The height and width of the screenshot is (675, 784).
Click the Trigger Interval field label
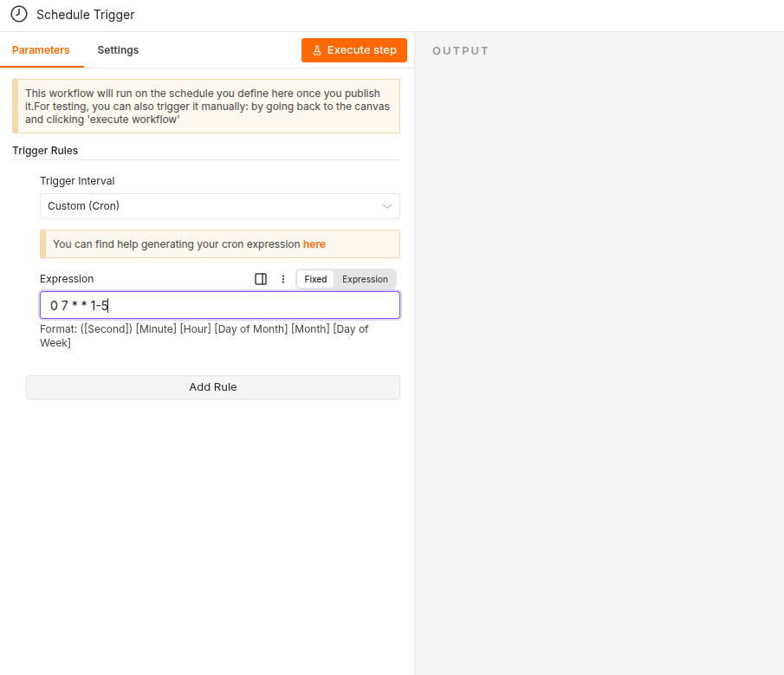tap(77, 181)
